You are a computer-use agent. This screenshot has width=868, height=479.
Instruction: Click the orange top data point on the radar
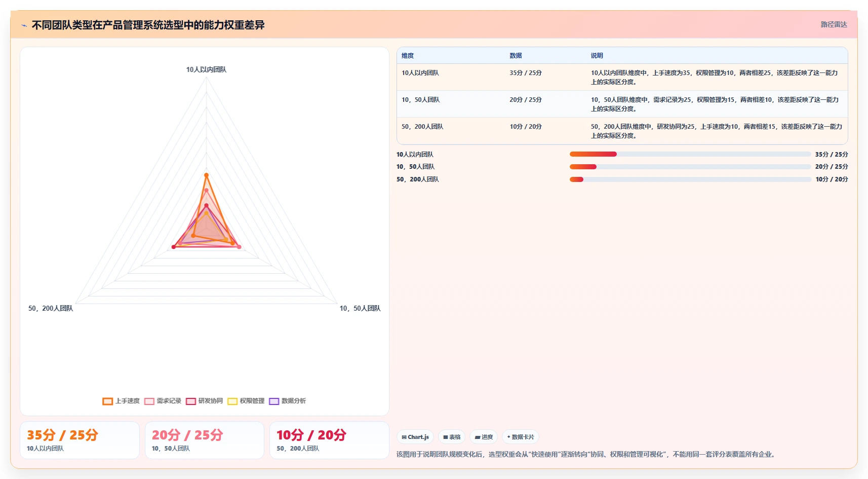[206, 175]
